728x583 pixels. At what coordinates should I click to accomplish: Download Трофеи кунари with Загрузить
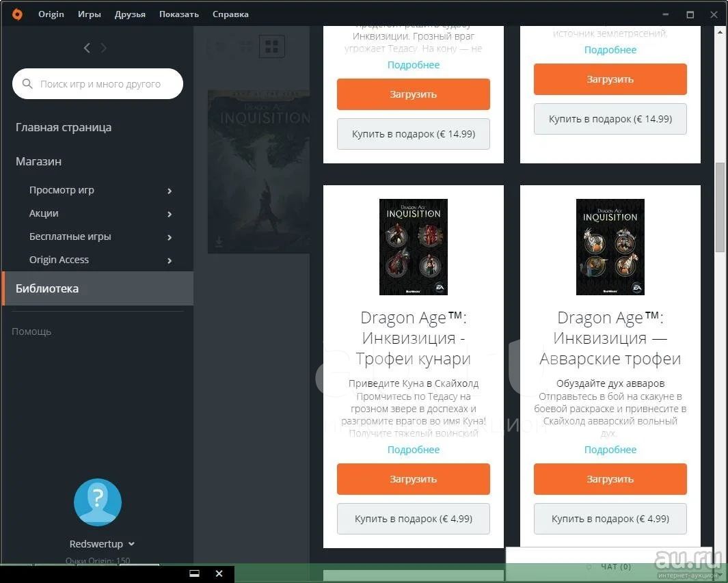(413, 479)
